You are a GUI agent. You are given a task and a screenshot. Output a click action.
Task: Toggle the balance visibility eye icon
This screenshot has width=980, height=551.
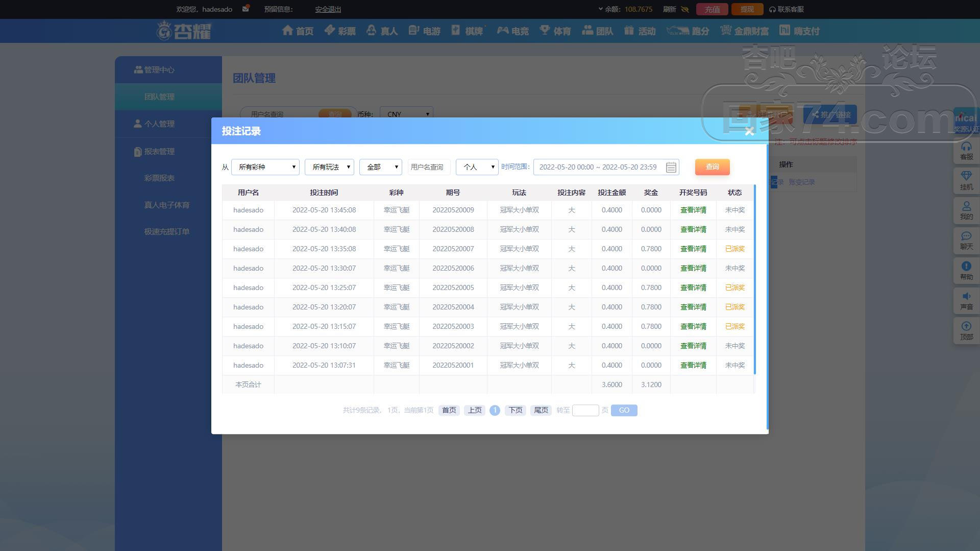click(685, 9)
